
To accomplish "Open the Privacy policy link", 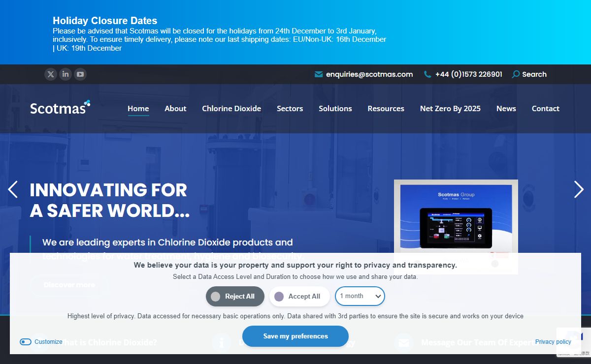I will coord(553,342).
